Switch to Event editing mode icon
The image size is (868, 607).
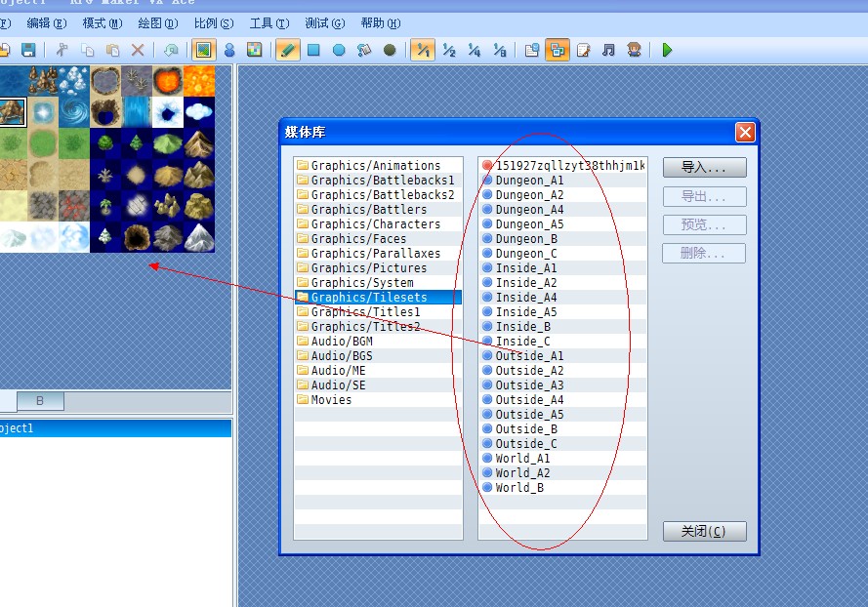click(x=229, y=51)
